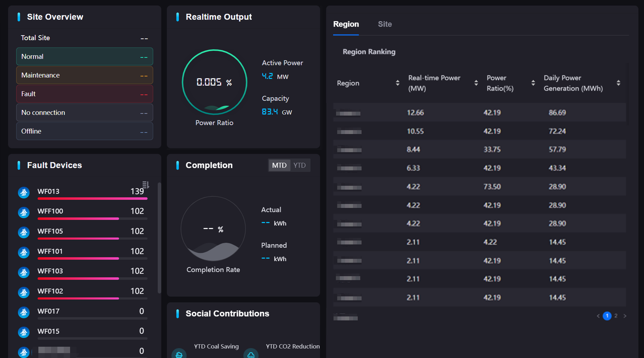Go to page 2 of region ranking
Screen dimensions: 644x358
coord(616,316)
